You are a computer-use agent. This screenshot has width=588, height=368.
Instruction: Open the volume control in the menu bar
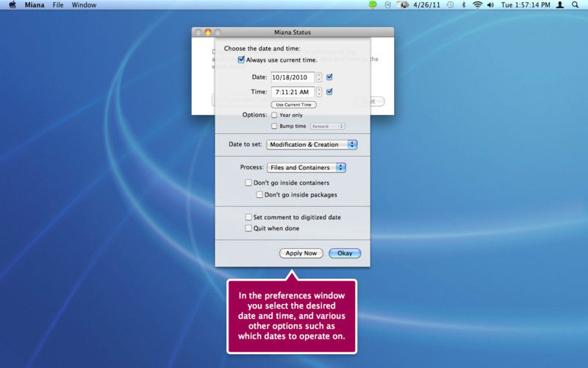coord(490,5)
